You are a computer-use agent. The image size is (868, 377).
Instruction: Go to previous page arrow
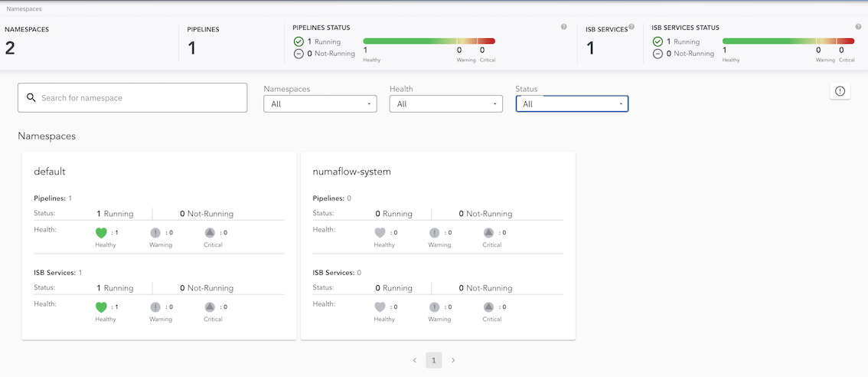(x=415, y=360)
